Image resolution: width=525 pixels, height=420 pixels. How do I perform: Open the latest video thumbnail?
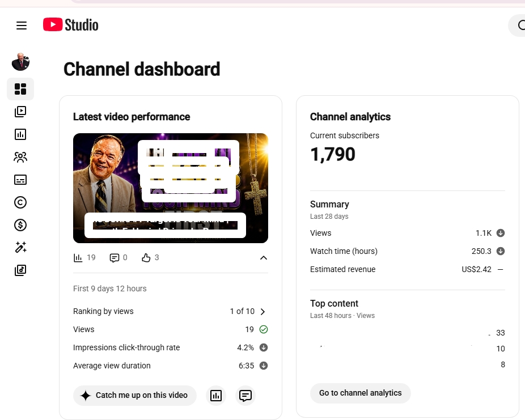coord(171,188)
